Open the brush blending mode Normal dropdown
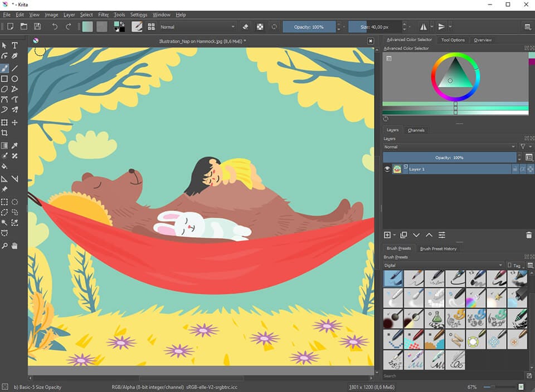The image size is (535, 392). (x=198, y=27)
